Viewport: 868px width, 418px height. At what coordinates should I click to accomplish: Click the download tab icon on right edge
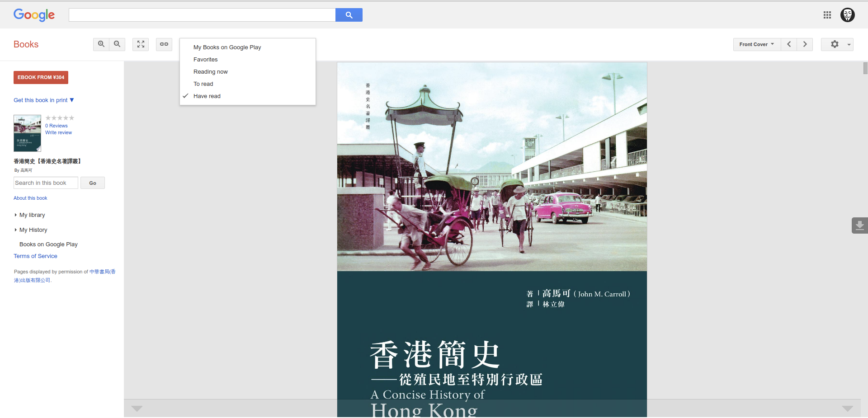(859, 225)
